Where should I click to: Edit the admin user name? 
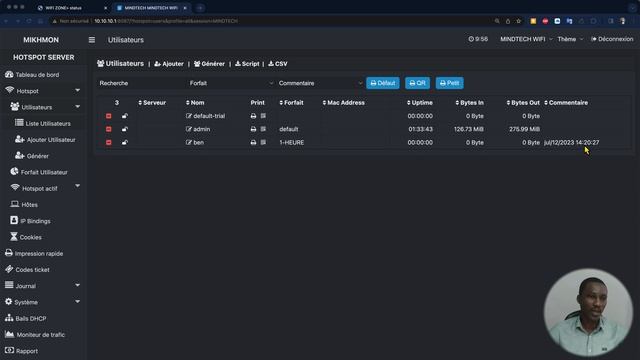point(198,129)
